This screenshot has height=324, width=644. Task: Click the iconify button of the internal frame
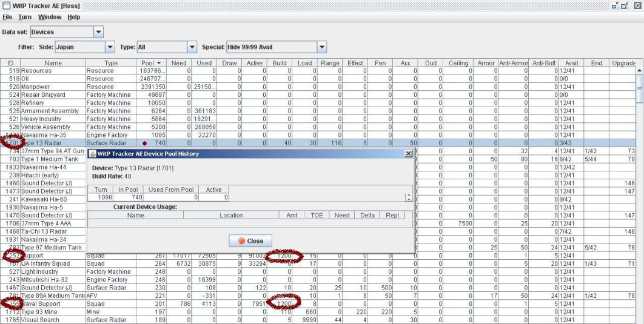615,5
